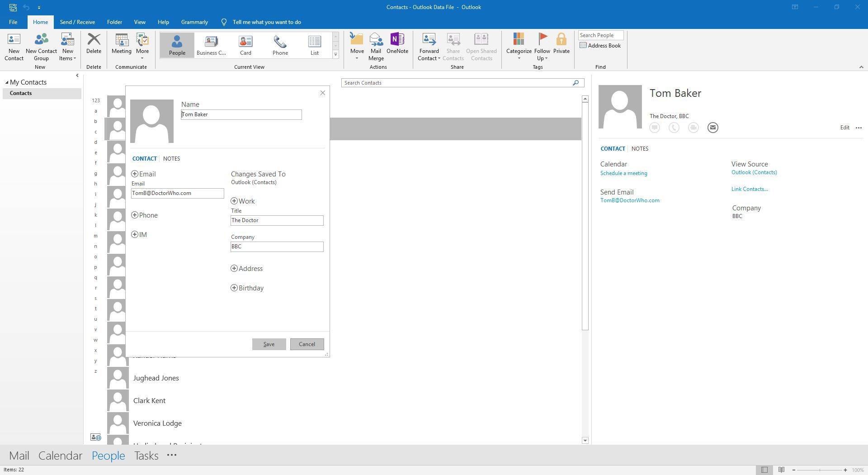868x475 pixels.
Task: Go to Mail module
Action: click(x=19, y=456)
